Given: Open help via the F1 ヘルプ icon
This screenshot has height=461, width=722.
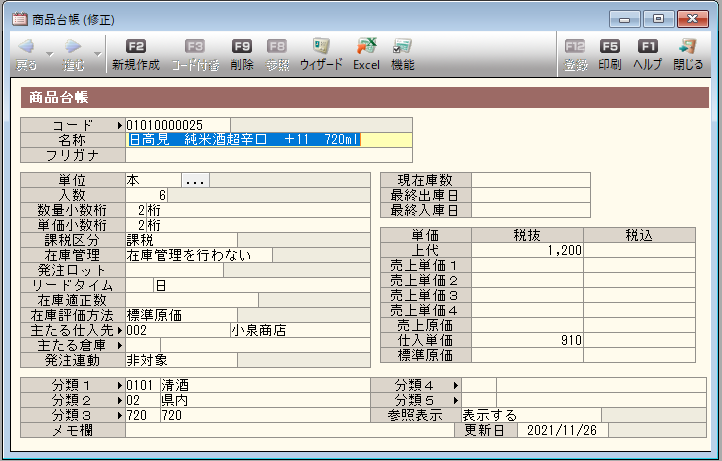Looking at the screenshot, I should [x=648, y=55].
